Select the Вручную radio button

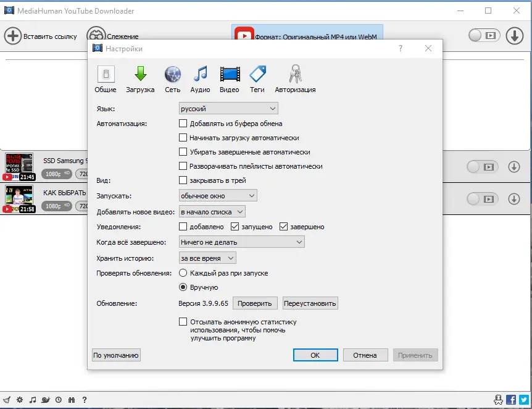[x=183, y=287]
